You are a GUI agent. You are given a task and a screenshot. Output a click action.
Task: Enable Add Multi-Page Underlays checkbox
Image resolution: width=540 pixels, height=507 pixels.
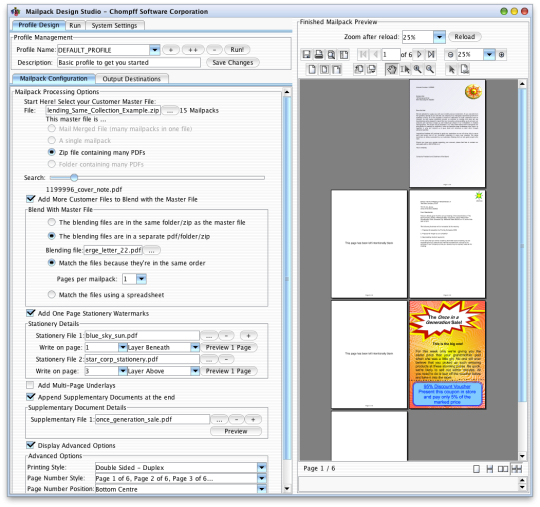[x=30, y=385]
